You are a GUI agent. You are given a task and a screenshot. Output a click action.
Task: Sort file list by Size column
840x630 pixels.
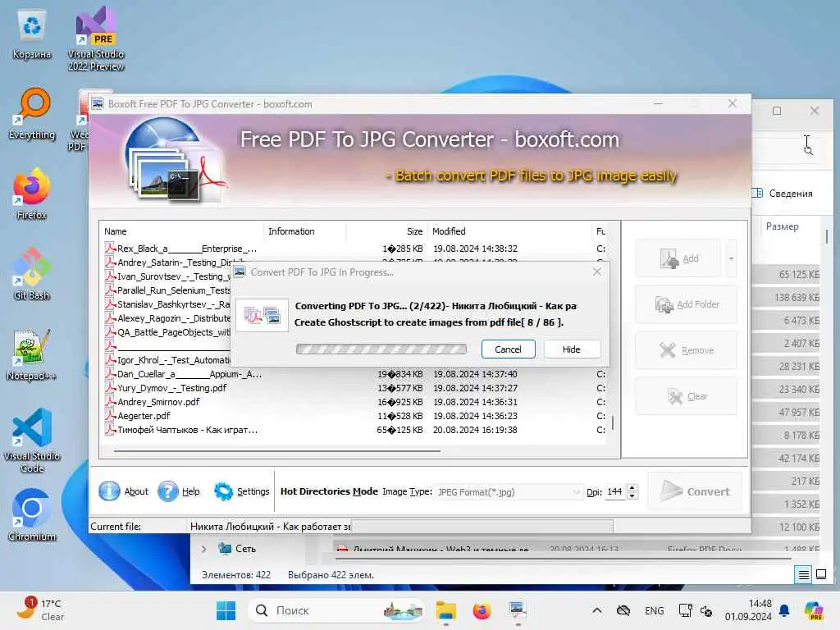pos(387,231)
